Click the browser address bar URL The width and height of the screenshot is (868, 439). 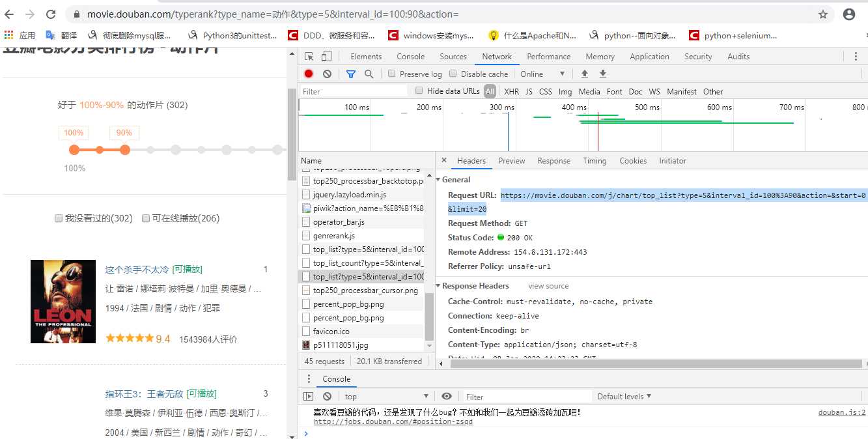273,14
